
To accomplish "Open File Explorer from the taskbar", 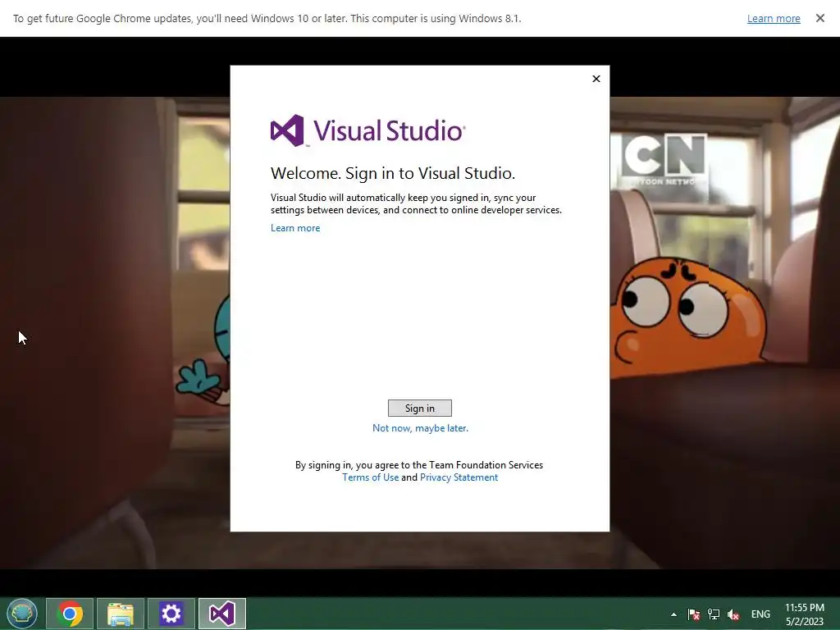I will [121, 614].
